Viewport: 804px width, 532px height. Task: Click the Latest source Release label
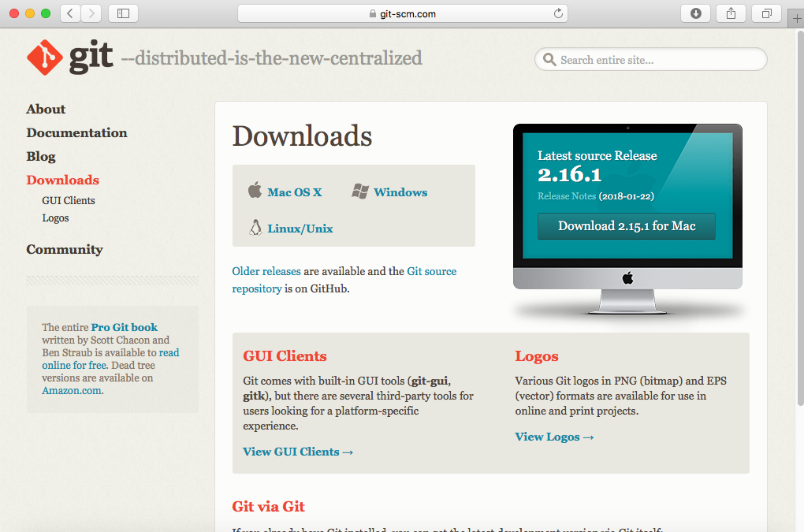click(597, 156)
